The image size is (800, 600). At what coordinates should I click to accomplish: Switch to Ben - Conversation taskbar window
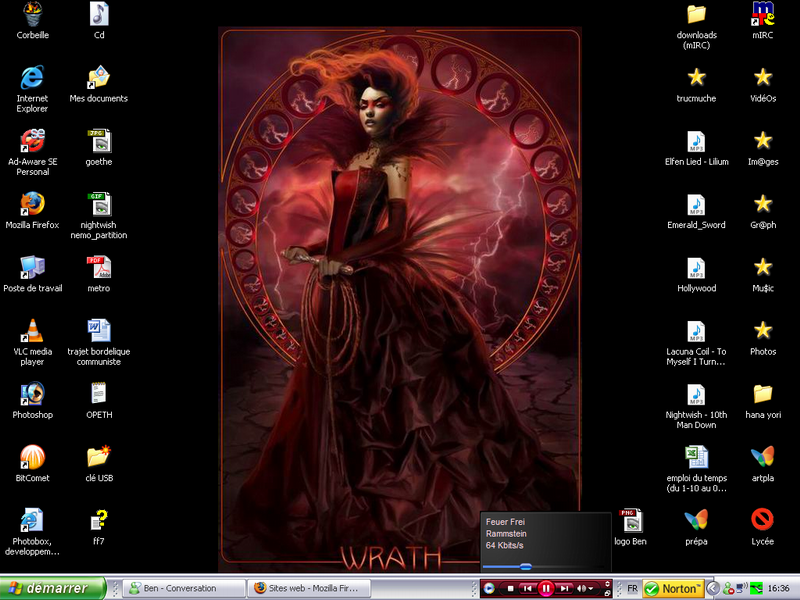pos(184,588)
